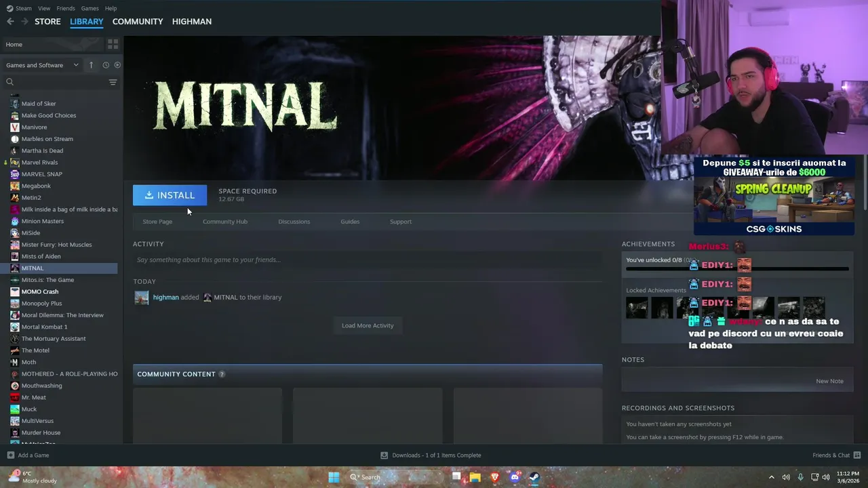Image resolution: width=868 pixels, height=488 pixels.
Task: Select first locked achievement thumbnail
Action: pyautogui.click(x=637, y=308)
